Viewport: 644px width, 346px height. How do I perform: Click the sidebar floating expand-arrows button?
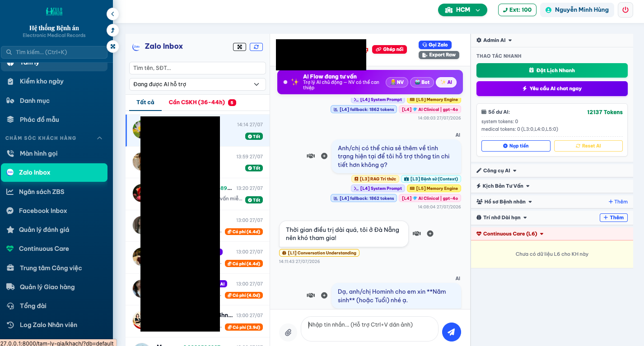(x=112, y=46)
